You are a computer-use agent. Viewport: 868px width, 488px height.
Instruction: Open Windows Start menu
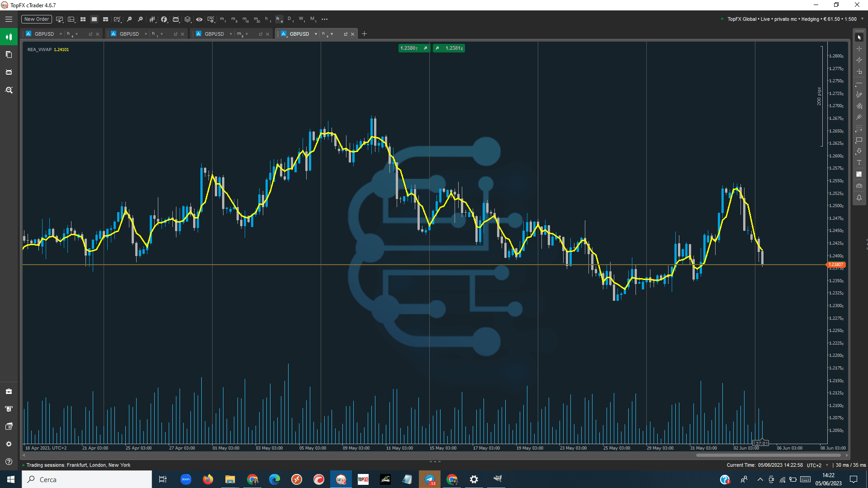[11, 479]
